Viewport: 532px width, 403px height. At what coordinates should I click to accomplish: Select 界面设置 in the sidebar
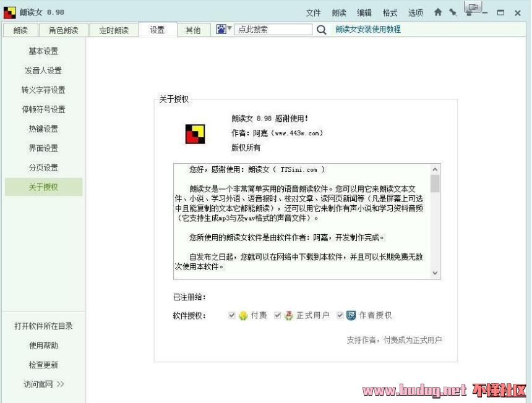tap(43, 148)
